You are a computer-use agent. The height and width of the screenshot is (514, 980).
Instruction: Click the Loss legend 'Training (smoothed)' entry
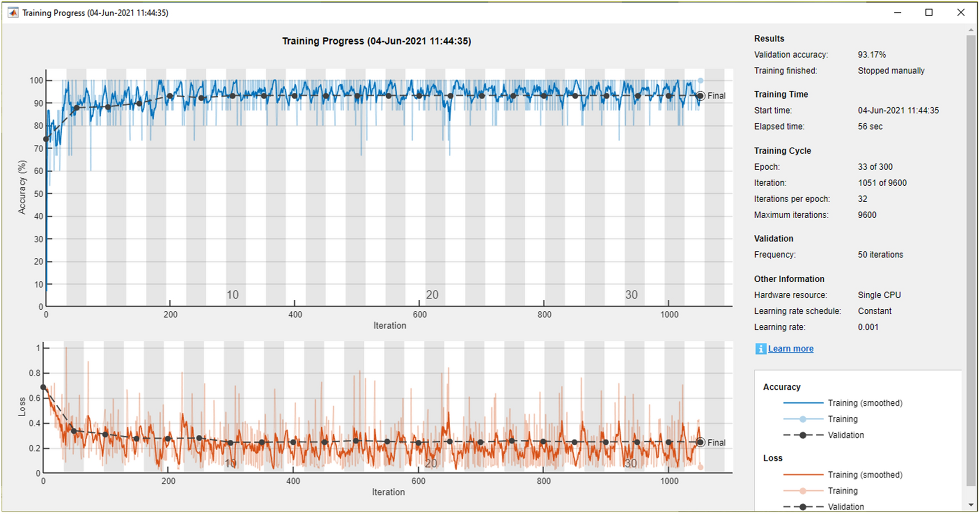click(x=843, y=474)
